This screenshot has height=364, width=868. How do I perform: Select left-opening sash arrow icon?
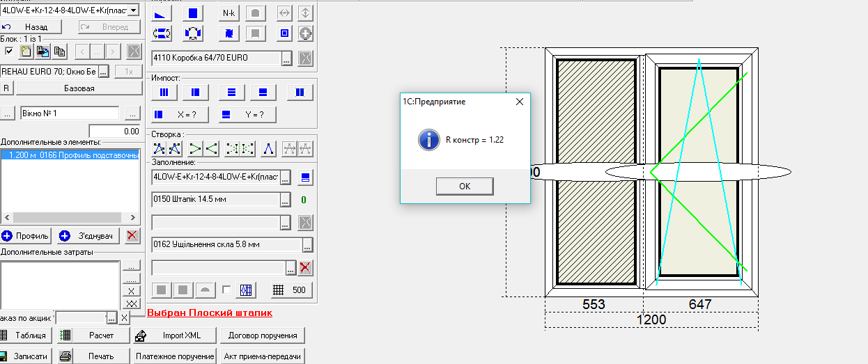(211, 148)
